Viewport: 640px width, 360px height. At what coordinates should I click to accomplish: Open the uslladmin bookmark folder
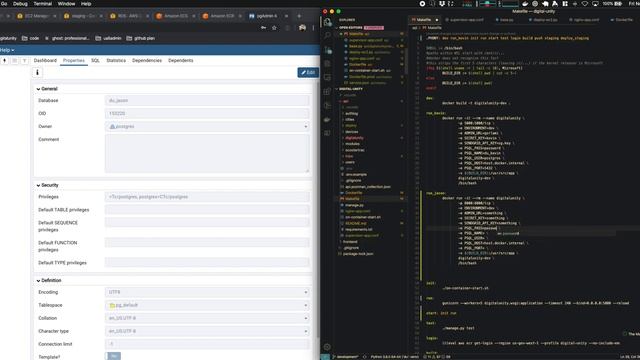point(108,38)
